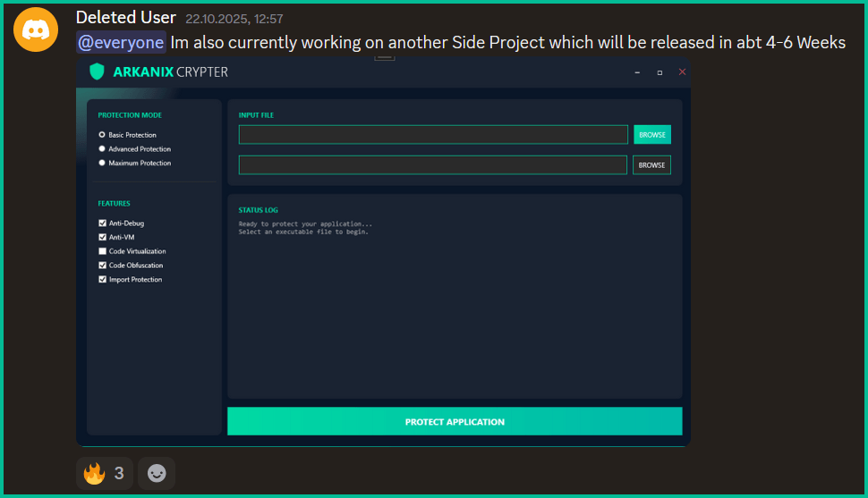The width and height of the screenshot is (868, 498).
Task: Click the Discord avatar of Deleted User
Action: coord(36,30)
